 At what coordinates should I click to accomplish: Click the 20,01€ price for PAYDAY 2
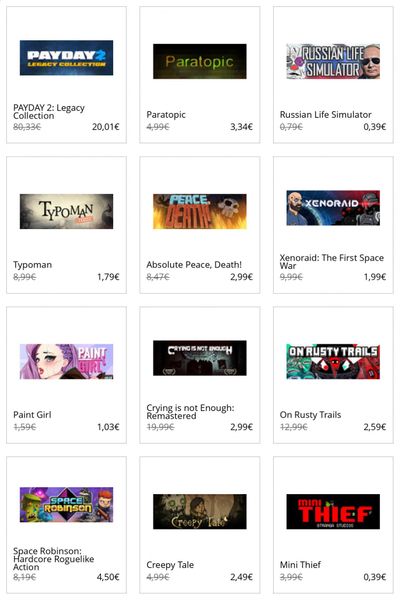[106, 127]
